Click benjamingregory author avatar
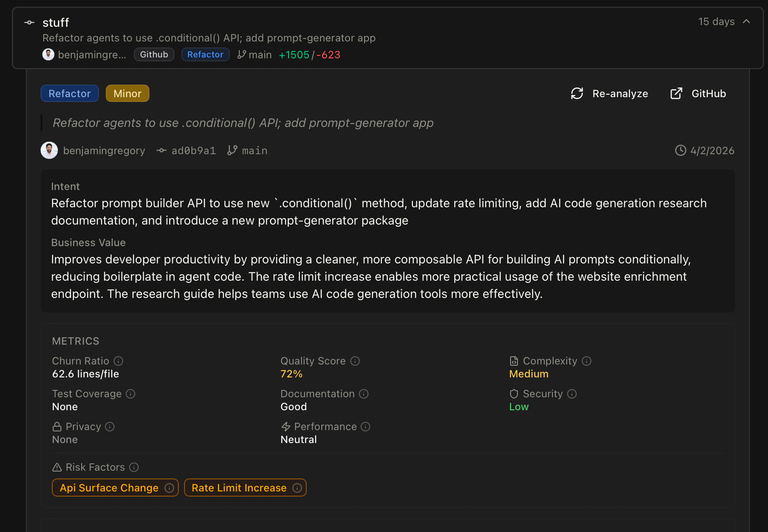The width and height of the screenshot is (768, 532). [x=49, y=150]
